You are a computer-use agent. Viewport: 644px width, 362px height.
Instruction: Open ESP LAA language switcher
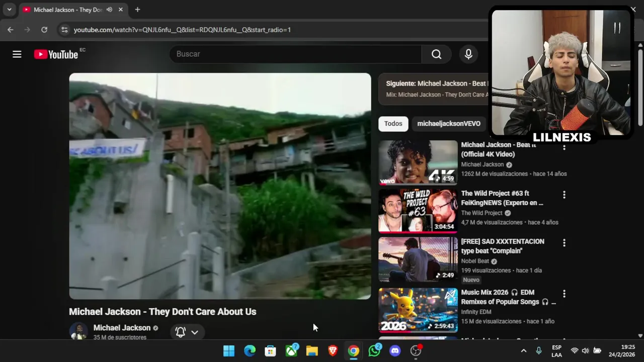[x=556, y=351]
